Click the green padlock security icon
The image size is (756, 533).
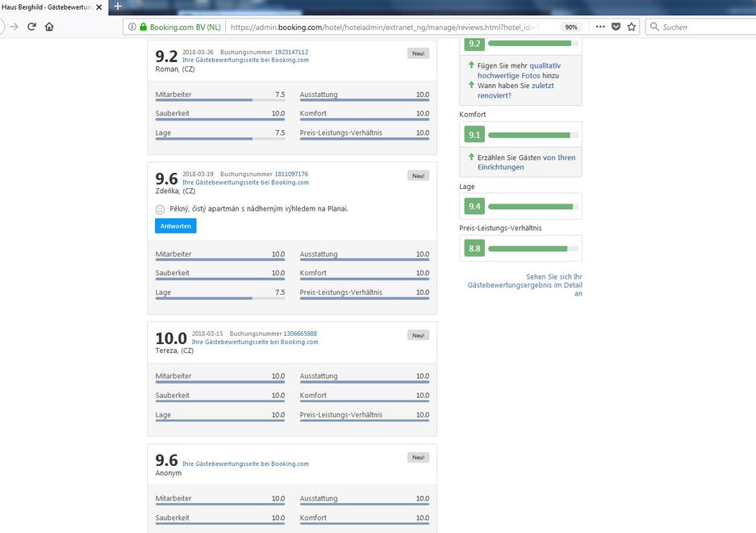click(144, 27)
